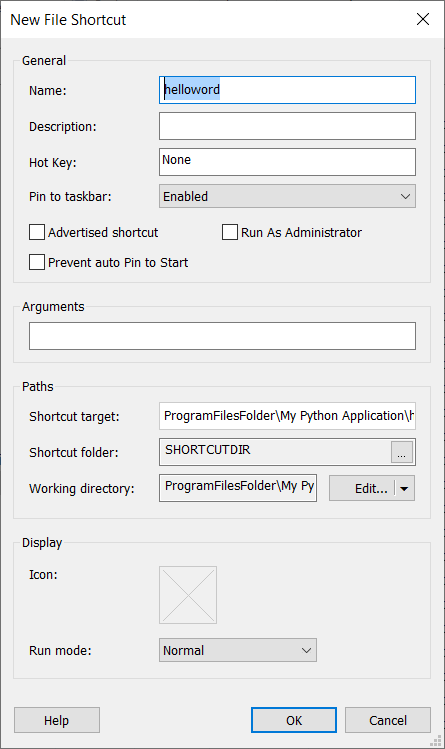Click the Arguments text box
This screenshot has height=749, width=445.
click(x=222, y=336)
